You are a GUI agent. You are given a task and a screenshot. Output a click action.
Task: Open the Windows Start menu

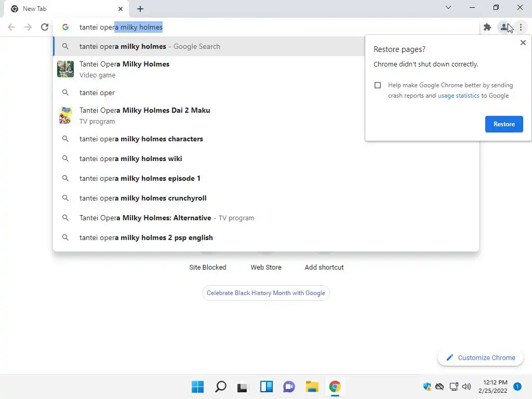[197, 387]
